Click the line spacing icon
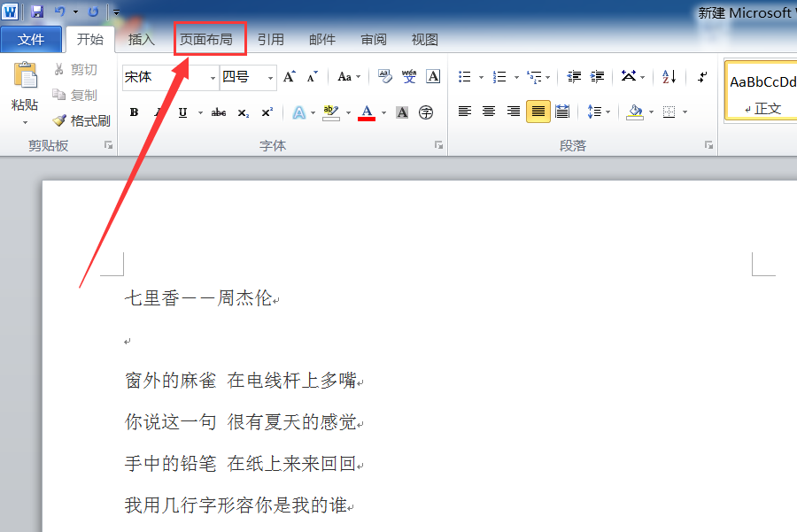Screen dimensions: 797x532 pyautogui.click(x=594, y=112)
